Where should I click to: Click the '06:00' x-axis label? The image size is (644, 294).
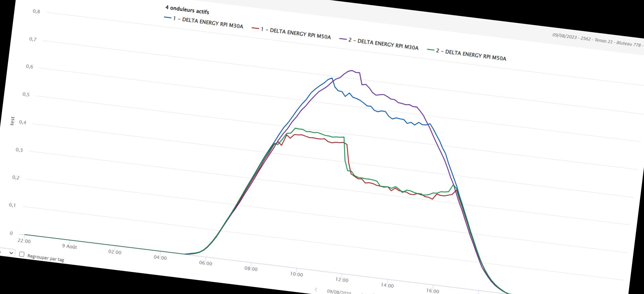[x=206, y=263]
